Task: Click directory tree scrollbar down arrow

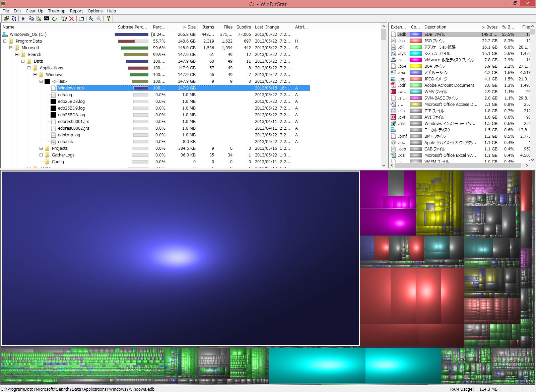Action: click(x=384, y=165)
